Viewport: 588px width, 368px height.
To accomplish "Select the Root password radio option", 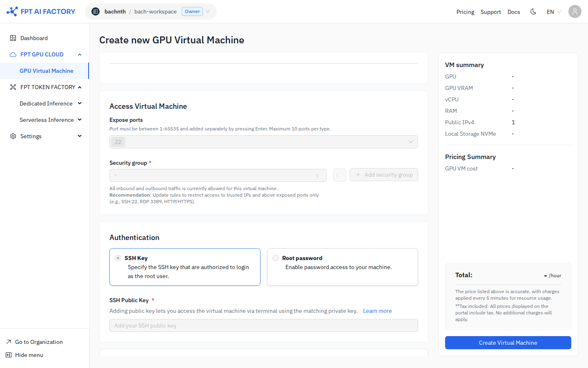I will (276, 258).
